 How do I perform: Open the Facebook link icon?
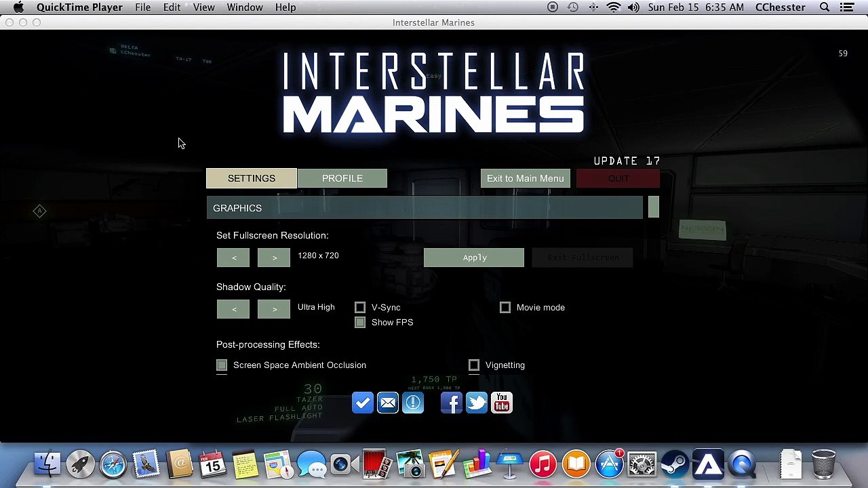452,403
